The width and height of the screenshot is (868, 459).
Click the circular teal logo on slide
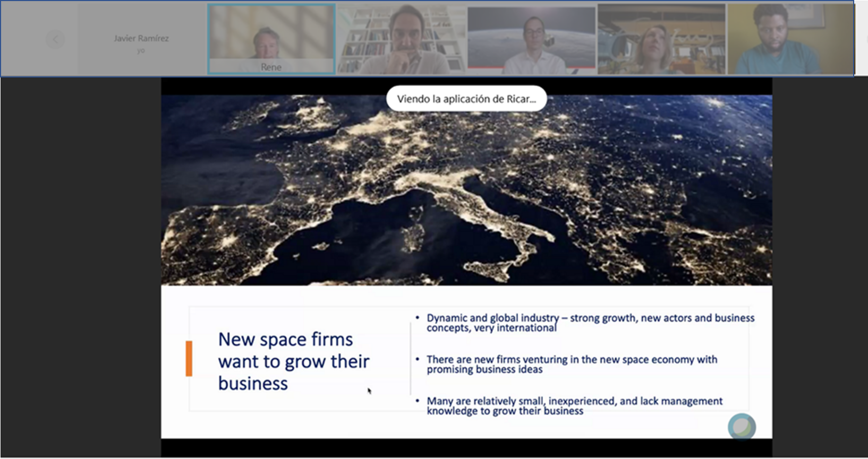(x=742, y=427)
